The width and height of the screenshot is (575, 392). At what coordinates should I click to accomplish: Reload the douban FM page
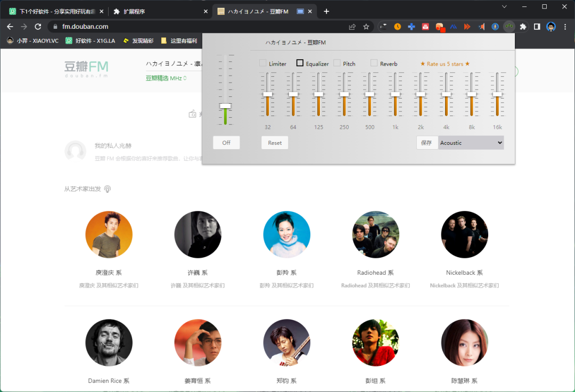coord(38,27)
